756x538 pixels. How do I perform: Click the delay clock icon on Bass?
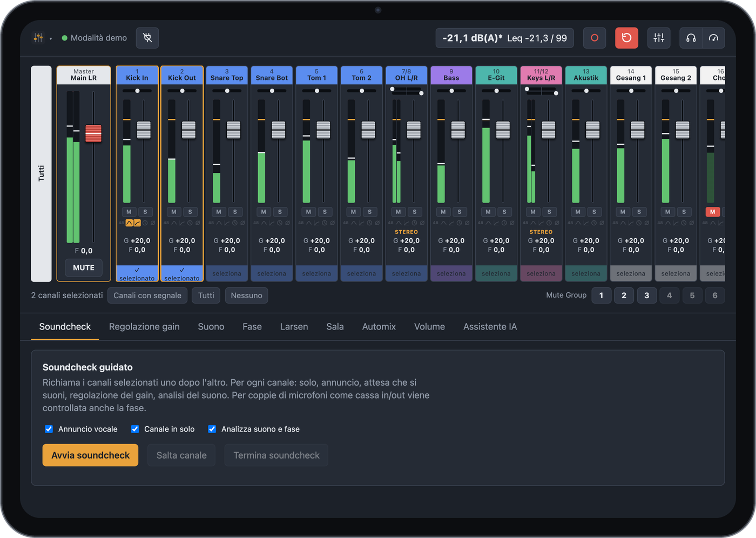click(x=459, y=223)
